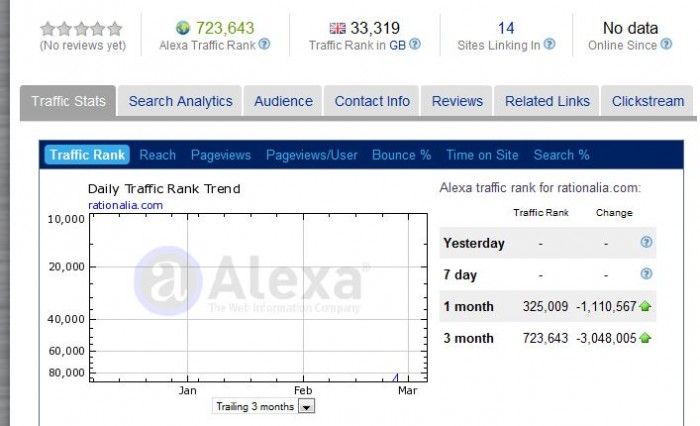Click the 14 sites linking in number

[506, 28]
